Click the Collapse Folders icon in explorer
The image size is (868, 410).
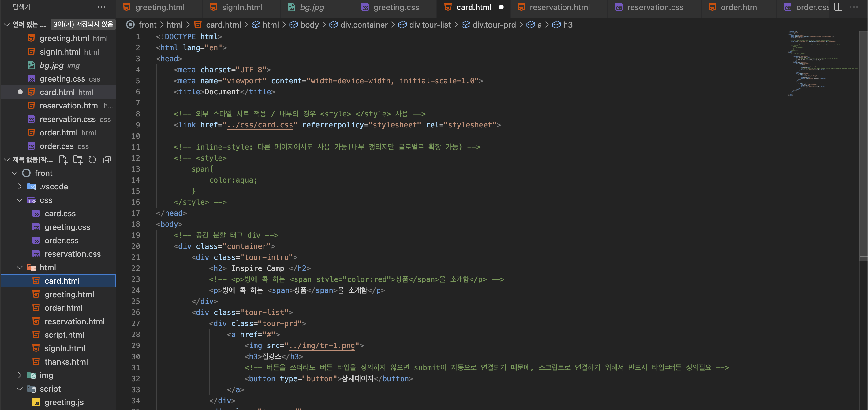[107, 160]
